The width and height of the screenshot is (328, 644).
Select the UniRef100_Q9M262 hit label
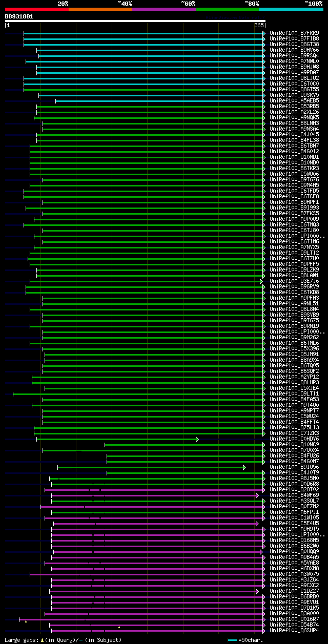(x=294, y=338)
